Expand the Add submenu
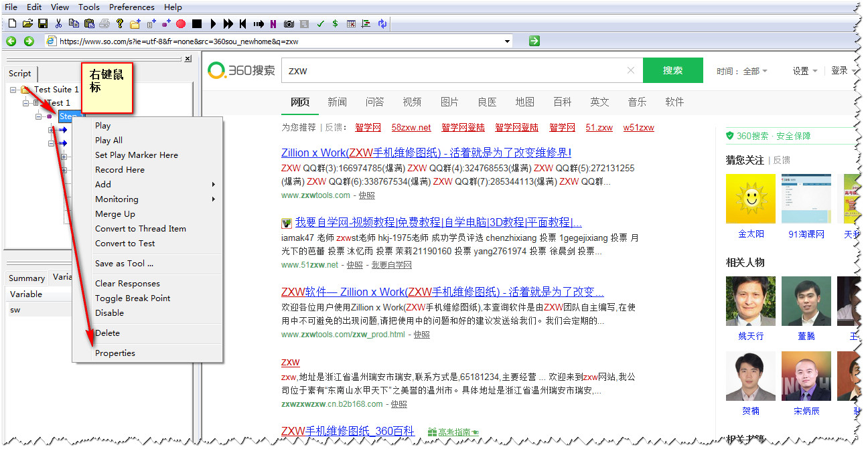Viewport: 868px width, 451px height. (x=147, y=184)
